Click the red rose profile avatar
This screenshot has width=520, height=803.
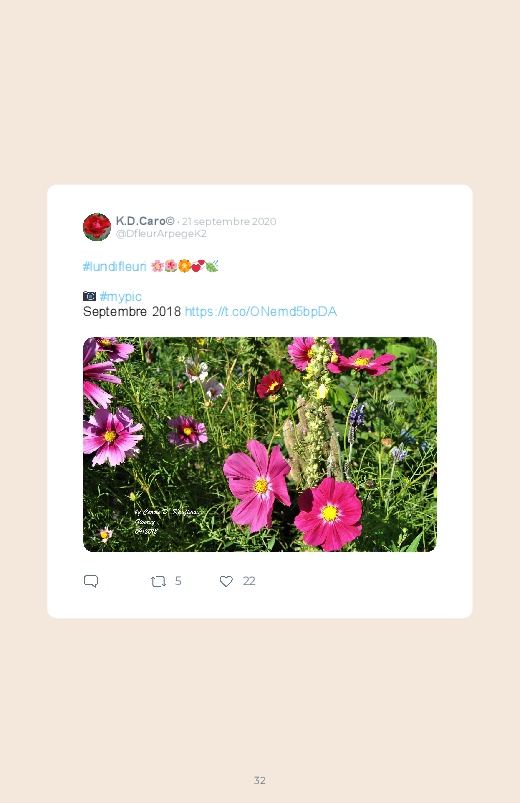97,227
